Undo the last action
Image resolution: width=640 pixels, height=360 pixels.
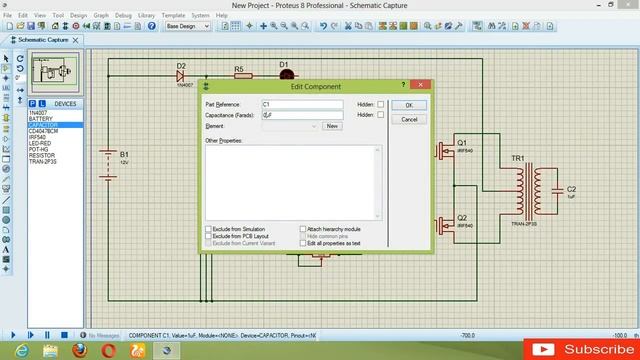pyautogui.click(x=323, y=26)
